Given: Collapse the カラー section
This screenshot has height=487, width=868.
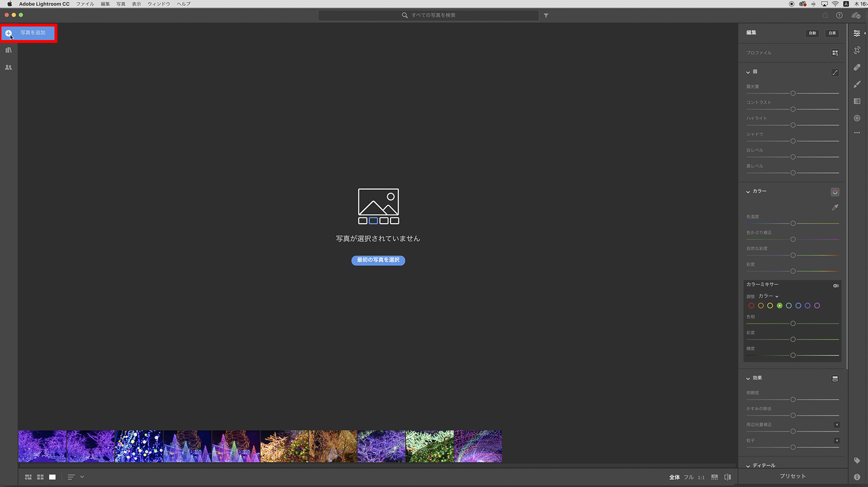Looking at the screenshot, I should point(748,192).
